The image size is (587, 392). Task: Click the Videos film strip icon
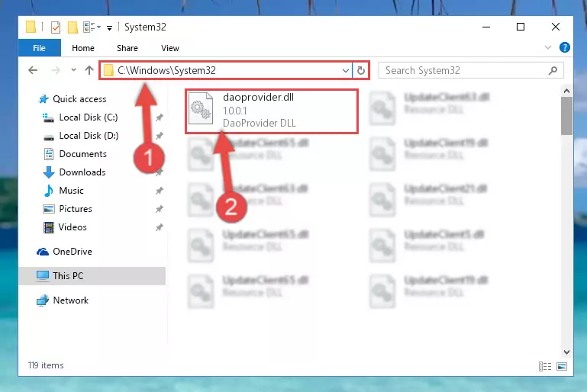click(49, 227)
